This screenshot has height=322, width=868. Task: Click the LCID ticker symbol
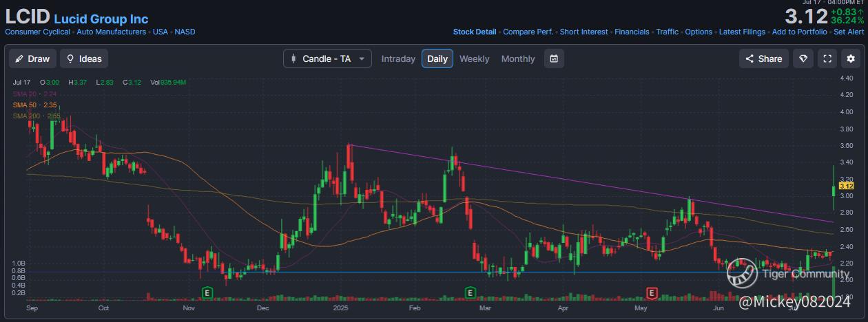(28, 18)
